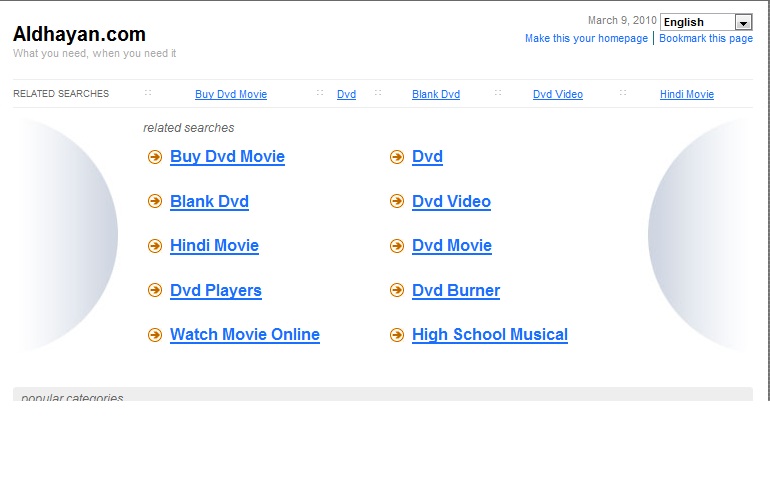Viewport: 770px width, 480px height.
Task: Click the Bookmark this page link
Action: coord(705,39)
